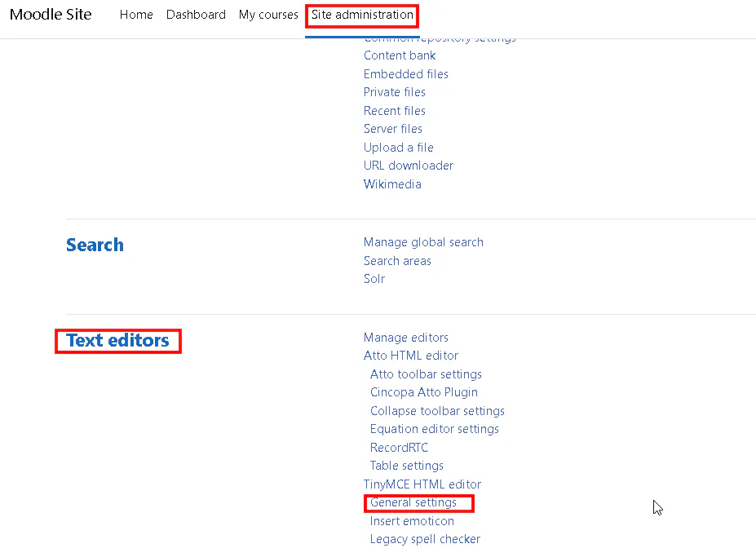Go to the Home tab

(136, 15)
